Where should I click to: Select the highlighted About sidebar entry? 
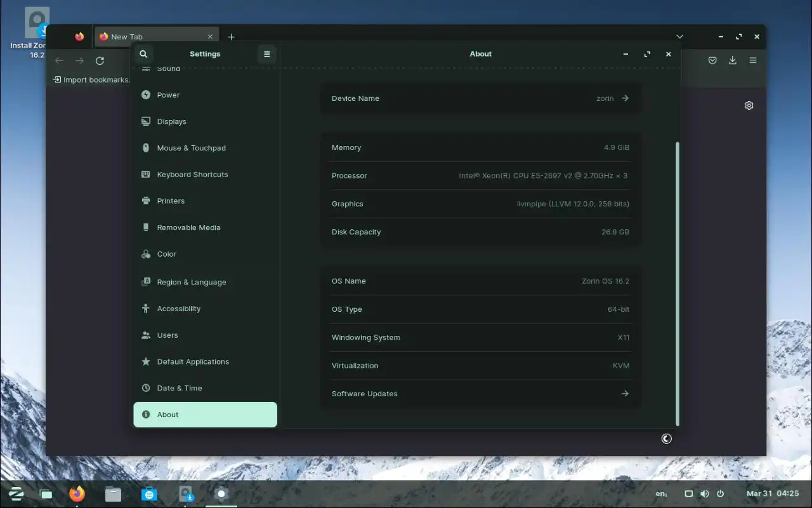click(x=205, y=415)
